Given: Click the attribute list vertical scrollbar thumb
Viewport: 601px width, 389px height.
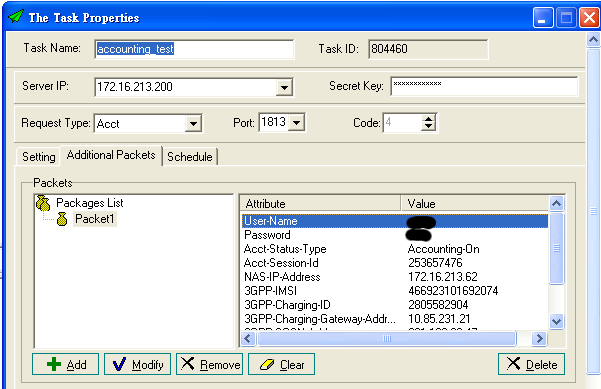Looking at the screenshot, I should click(x=557, y=248).
